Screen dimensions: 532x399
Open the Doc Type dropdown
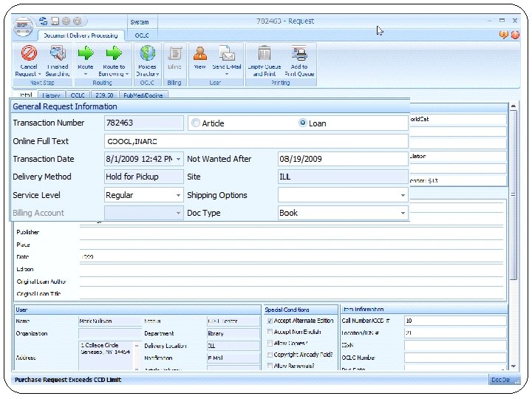pos(403,213)
